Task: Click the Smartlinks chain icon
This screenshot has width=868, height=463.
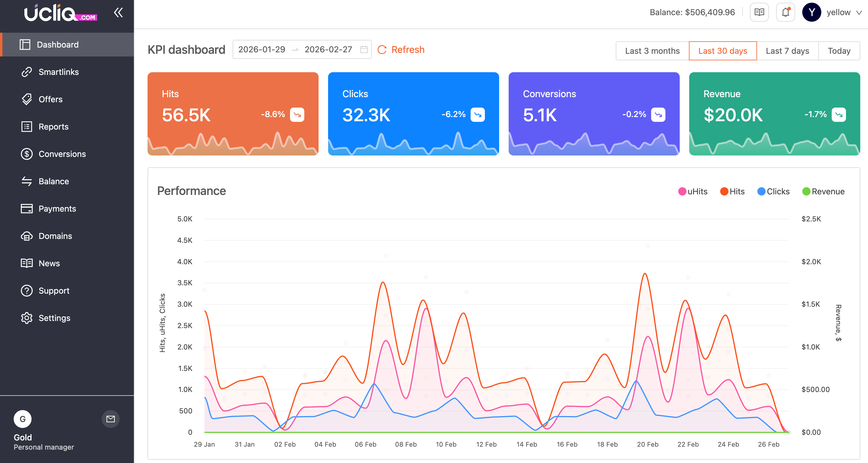Action: pos(26,72)
